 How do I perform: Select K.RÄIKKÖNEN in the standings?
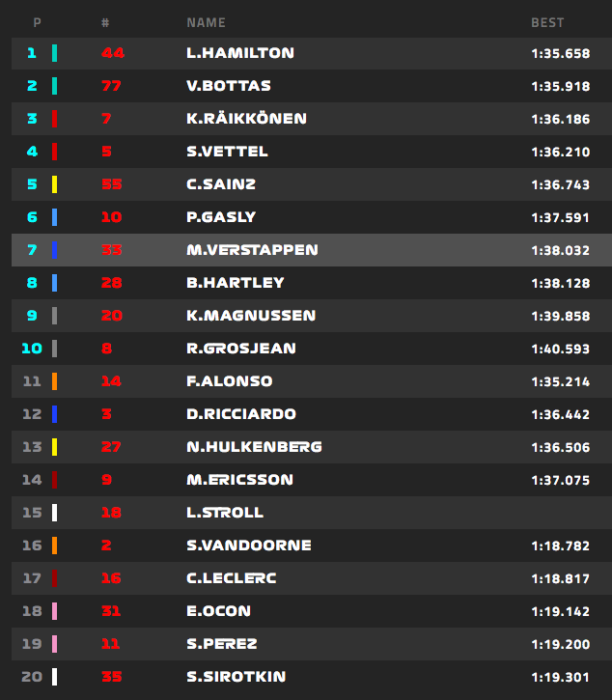pyautogui.click(x=246, y=119)
